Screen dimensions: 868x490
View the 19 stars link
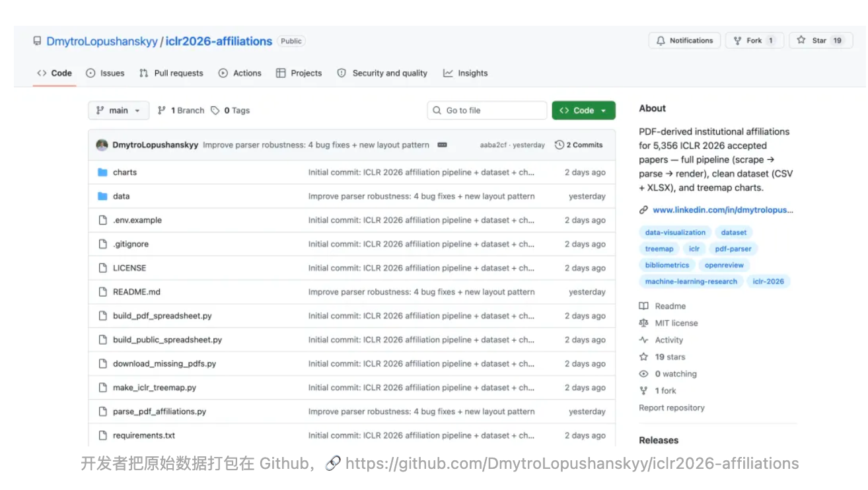pyautogui.click(x=662, y=357)
